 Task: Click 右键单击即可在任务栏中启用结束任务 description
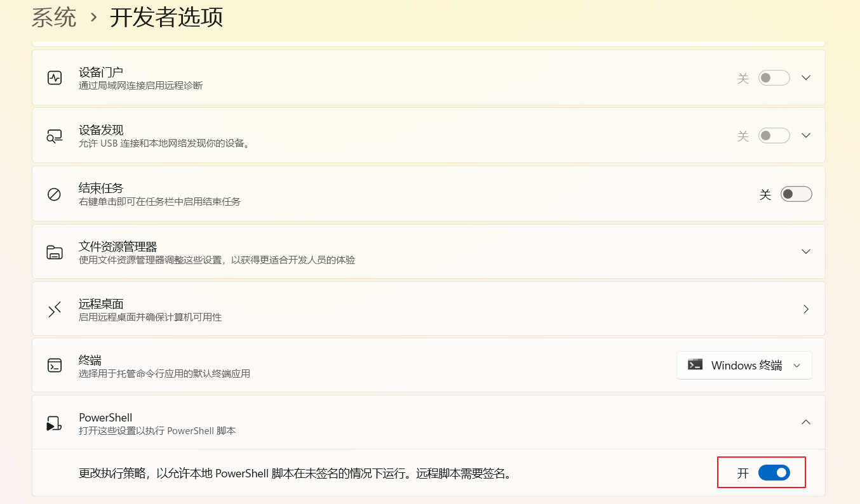pos(160,201)
